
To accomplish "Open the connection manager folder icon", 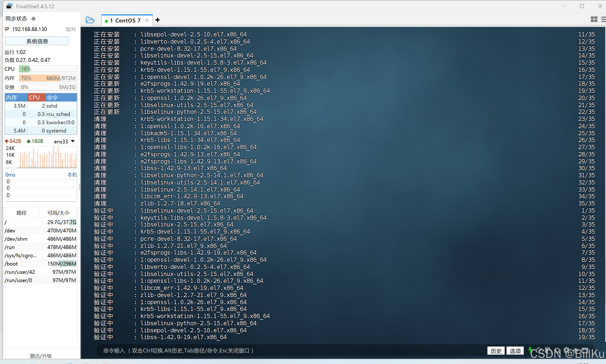I will (x=90, y=20).
